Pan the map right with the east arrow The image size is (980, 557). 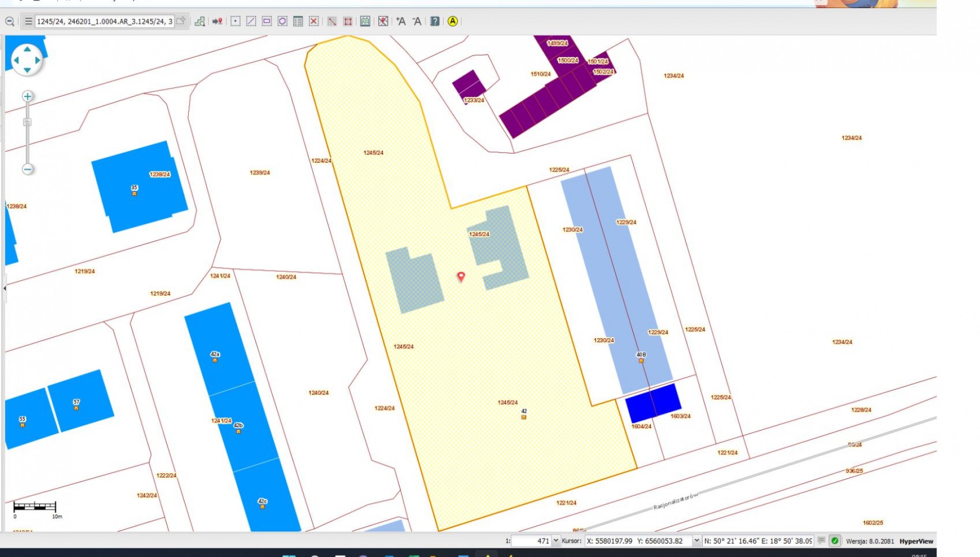(x=38, y=60)
